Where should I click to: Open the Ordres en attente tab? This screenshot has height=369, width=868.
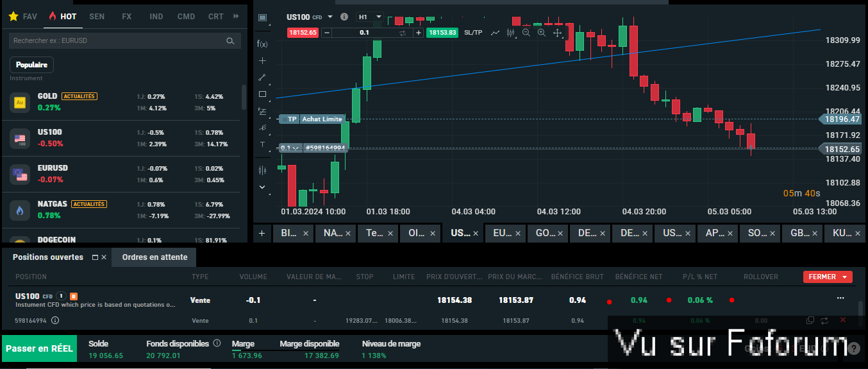[154, 257]
